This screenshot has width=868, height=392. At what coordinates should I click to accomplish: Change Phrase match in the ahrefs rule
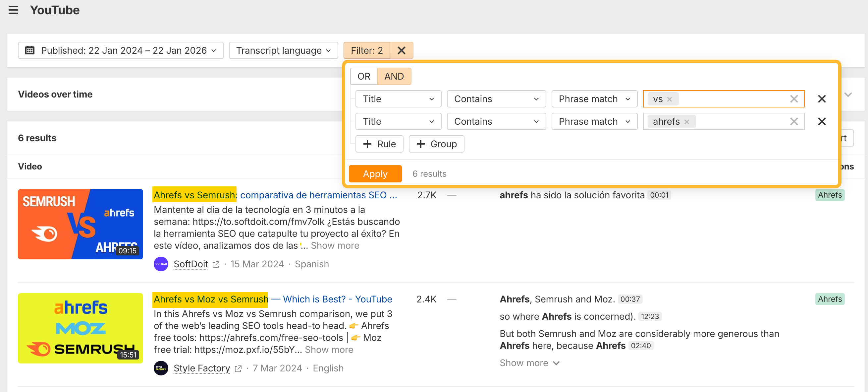pyautogui.click(x=594, y=121)
